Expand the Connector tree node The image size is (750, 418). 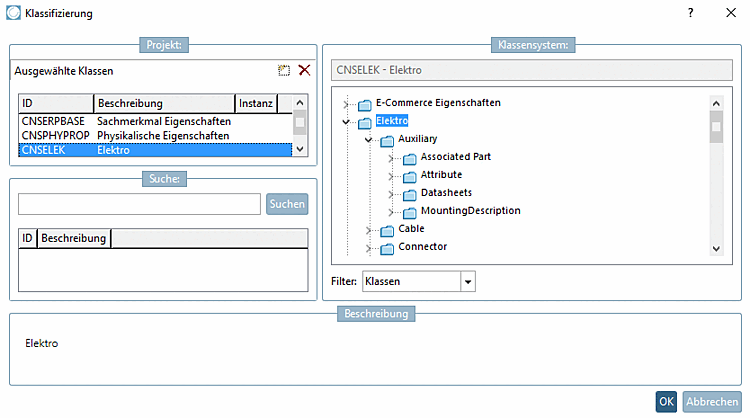click(x=370, y=248)
